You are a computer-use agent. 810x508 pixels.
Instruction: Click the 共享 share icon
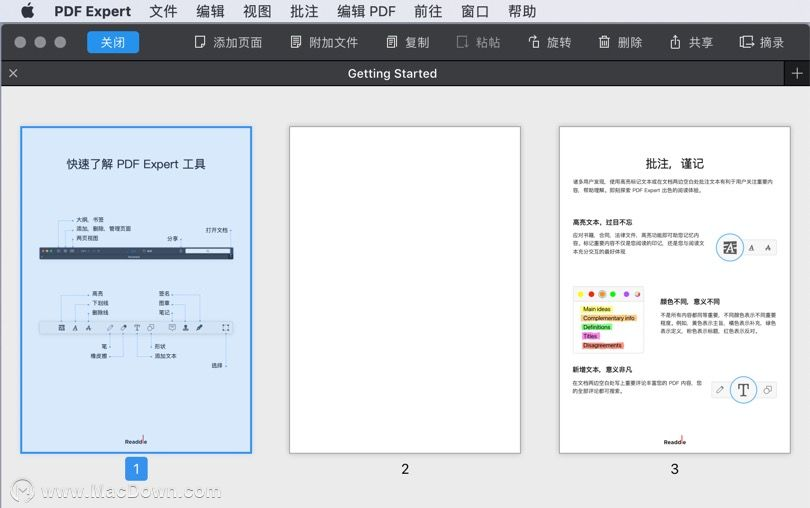(x=675, y=42)
